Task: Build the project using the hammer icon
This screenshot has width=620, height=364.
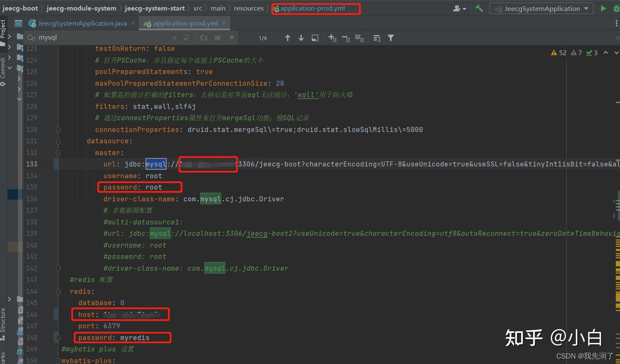Action: pos(479,8)
